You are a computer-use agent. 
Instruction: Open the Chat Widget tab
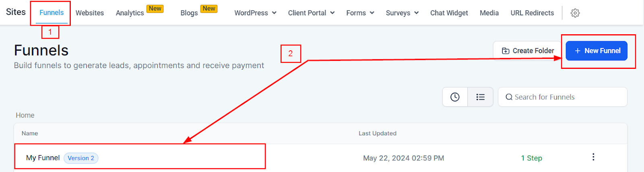coord(449,13)
